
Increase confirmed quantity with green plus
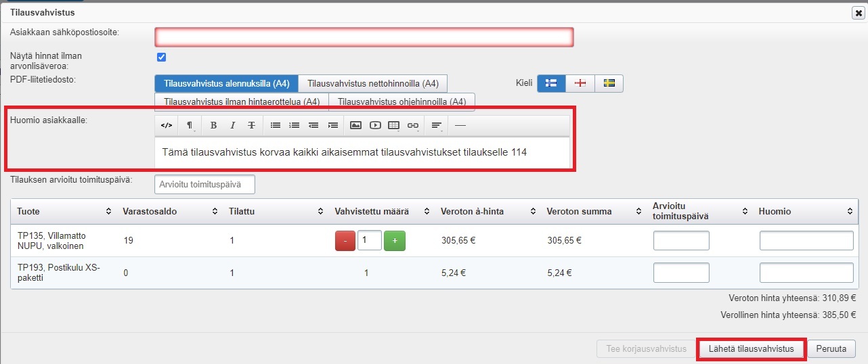[x=394, y=240]
